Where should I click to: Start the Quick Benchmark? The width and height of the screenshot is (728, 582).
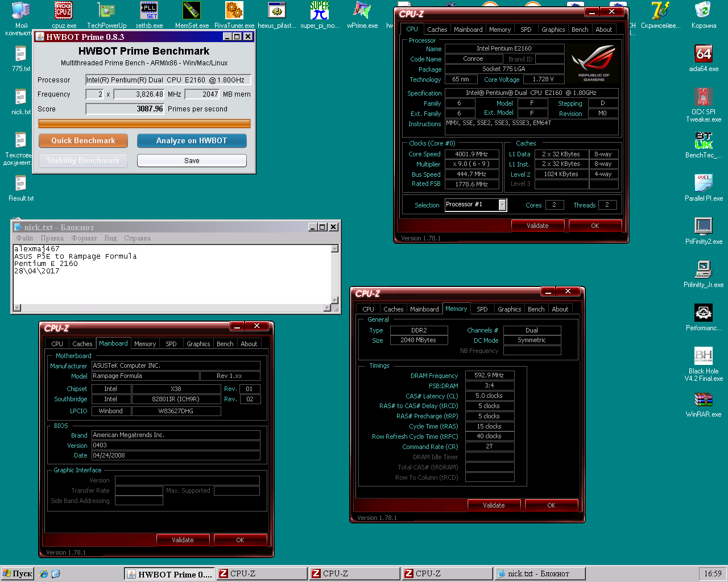click(83, 140)
